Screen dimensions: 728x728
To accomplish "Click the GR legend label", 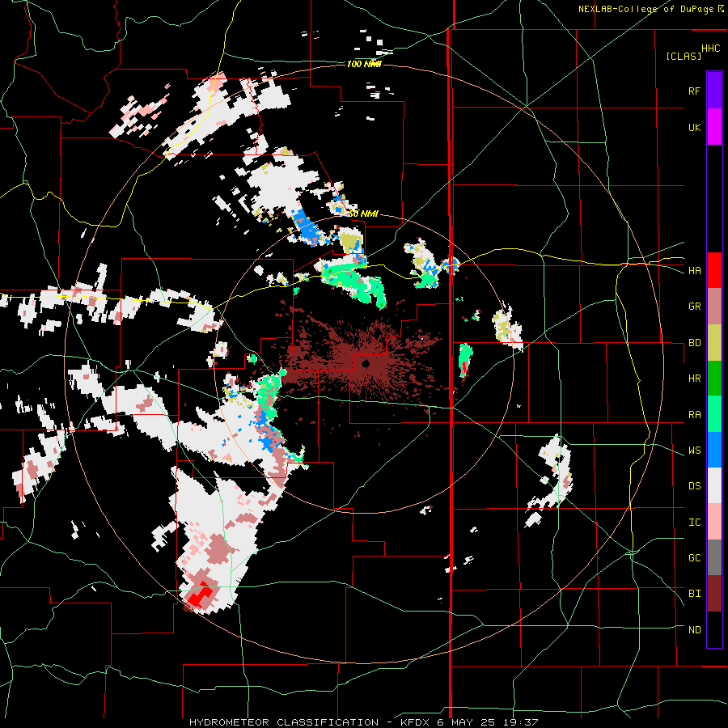I will (694, 307).
